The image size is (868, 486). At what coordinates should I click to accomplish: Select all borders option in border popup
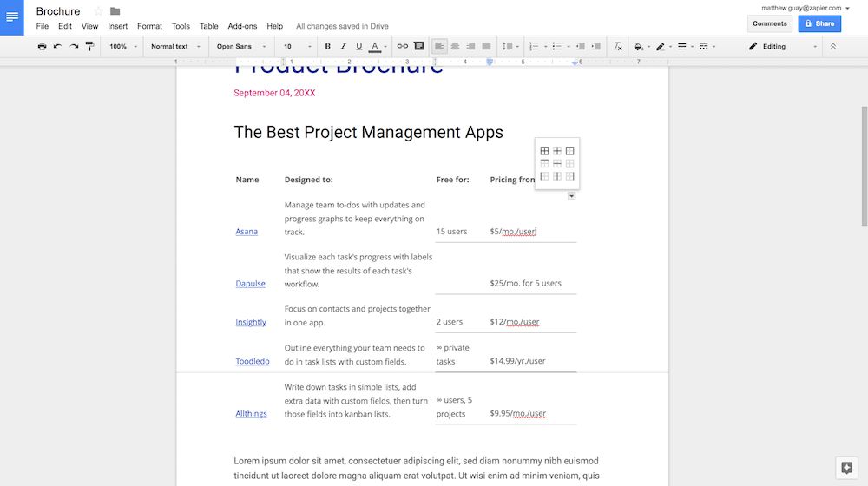545,151
